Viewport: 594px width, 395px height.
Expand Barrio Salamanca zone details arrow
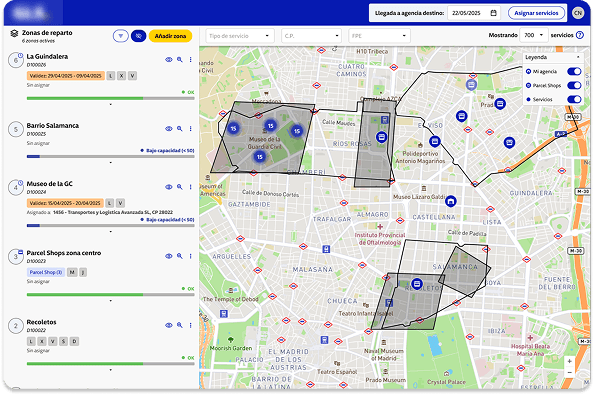pos(111,162)
